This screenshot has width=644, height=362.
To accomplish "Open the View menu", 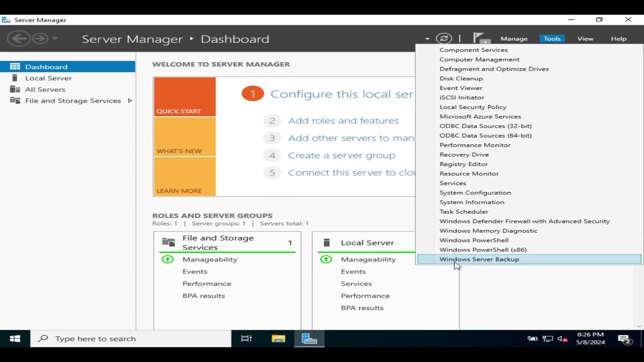I will click(x=585, y=39).
